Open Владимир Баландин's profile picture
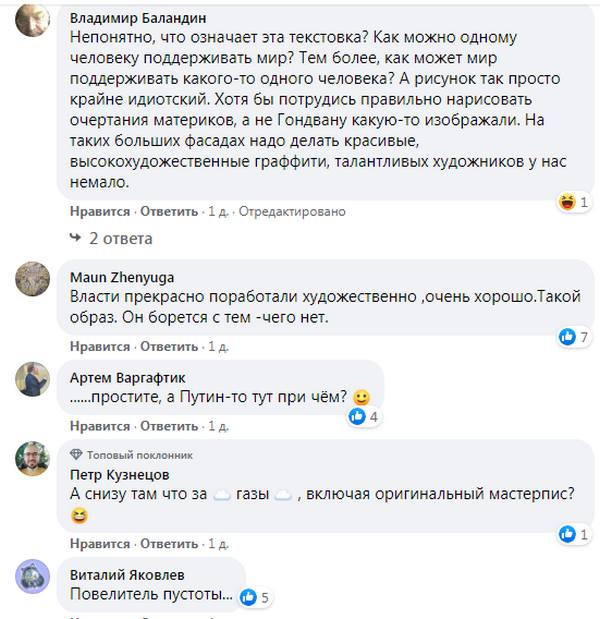The image size is (600, 619). click(34, 18)
